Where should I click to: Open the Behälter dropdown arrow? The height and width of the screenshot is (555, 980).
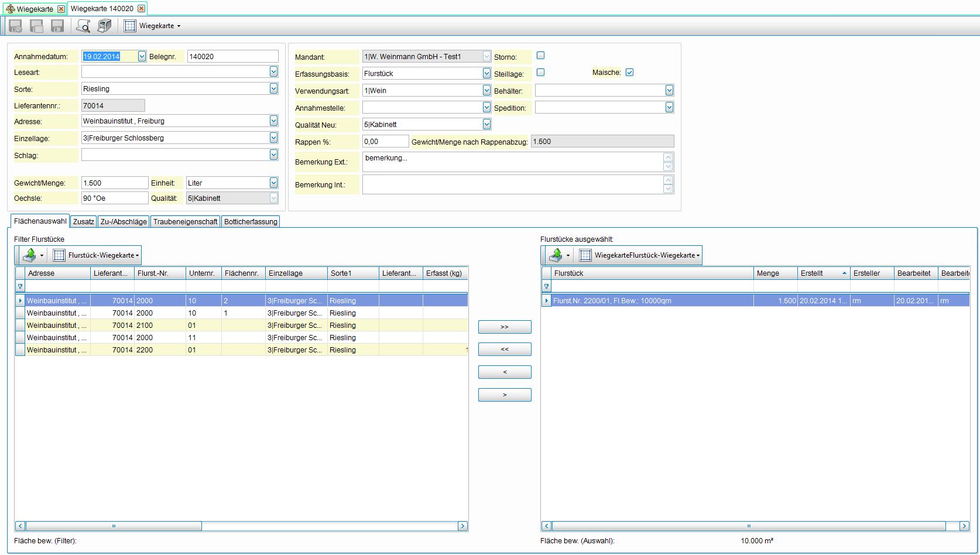(x=669, y=90)
